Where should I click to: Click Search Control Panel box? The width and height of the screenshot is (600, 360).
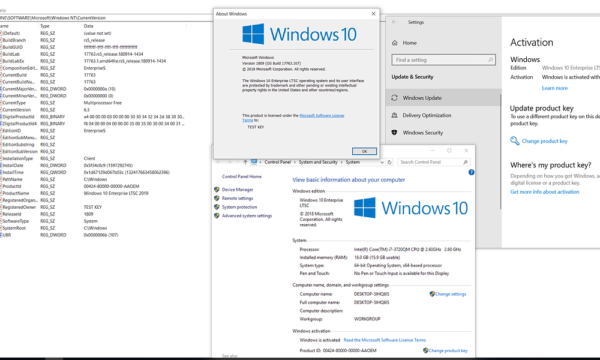coord(434,162)
